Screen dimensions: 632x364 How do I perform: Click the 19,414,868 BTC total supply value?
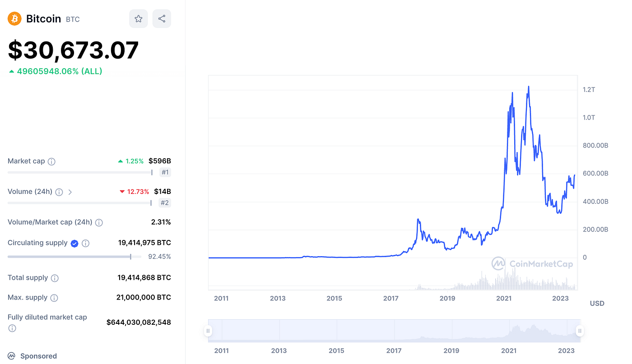click(x=144, y=278)
